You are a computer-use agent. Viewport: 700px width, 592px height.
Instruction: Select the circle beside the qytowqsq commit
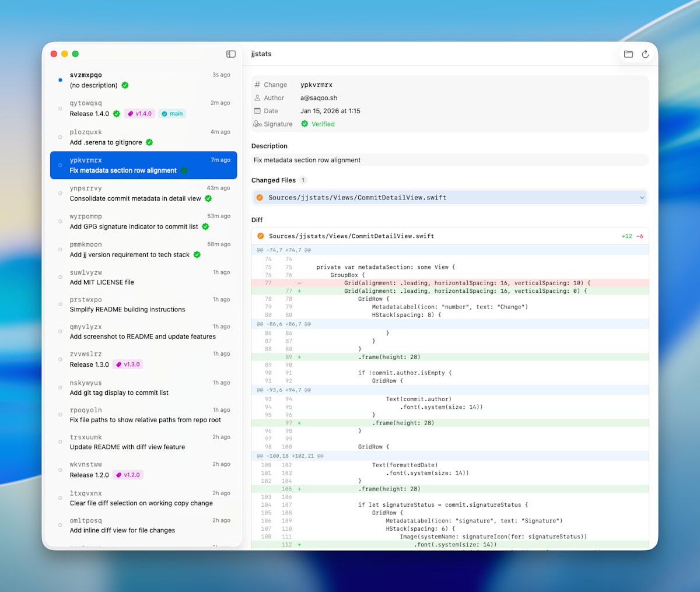click(60, 108)
